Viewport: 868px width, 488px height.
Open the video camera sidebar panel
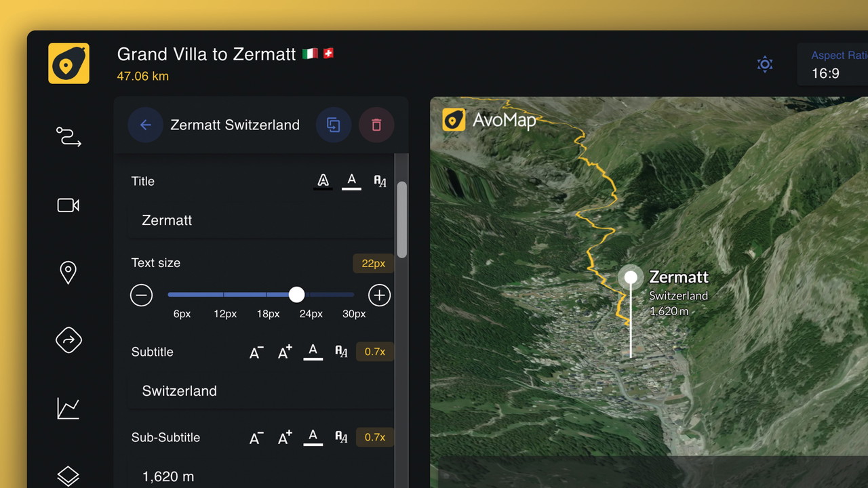[68, 205]
